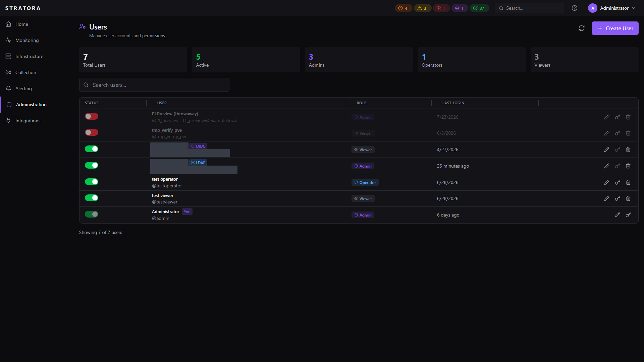The height and width of the screenshot is (362, 644).
Task: Click the Operator role badge
Action: 365,182
